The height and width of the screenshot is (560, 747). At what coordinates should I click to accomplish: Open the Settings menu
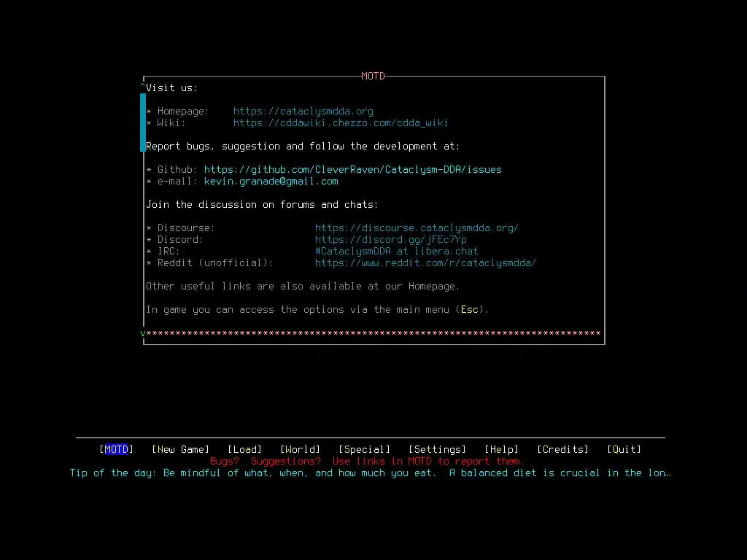[x=438, y=449]
